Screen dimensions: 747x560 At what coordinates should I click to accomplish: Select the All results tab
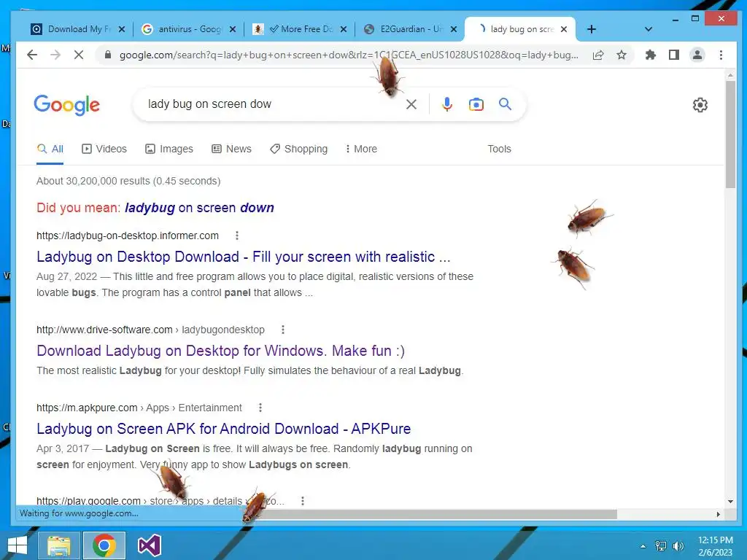[50, 149]
